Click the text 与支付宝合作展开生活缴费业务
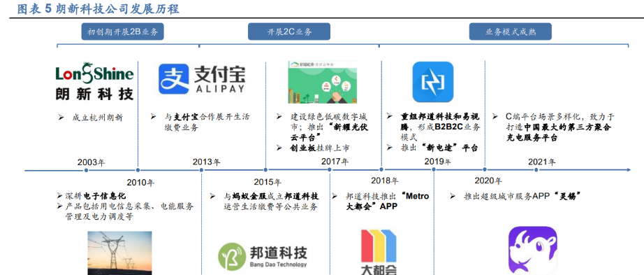 (206, 122)
